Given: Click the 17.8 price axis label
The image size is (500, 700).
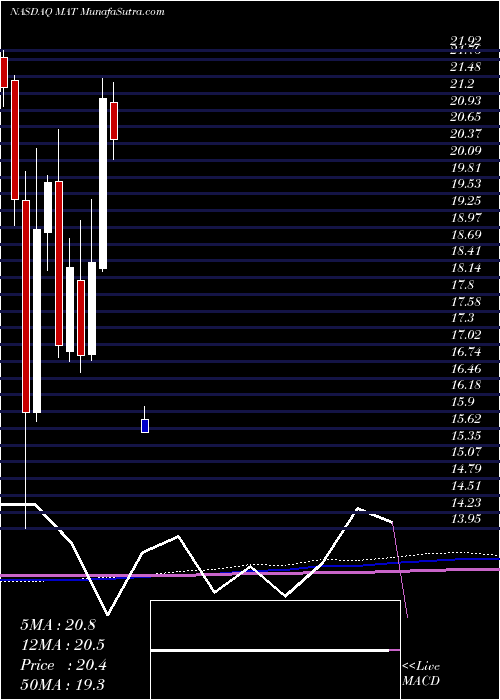Looking at the screenshot, I should click(x=462, y=285).
